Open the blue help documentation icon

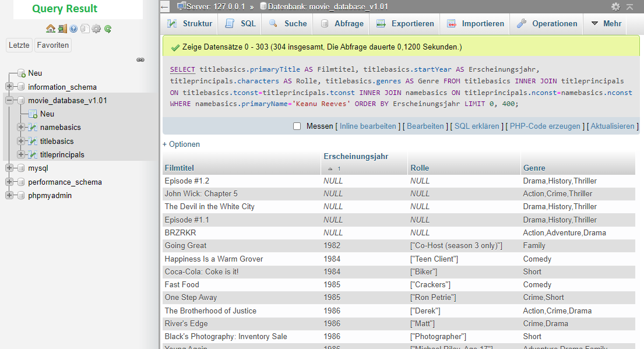point(73,29)
